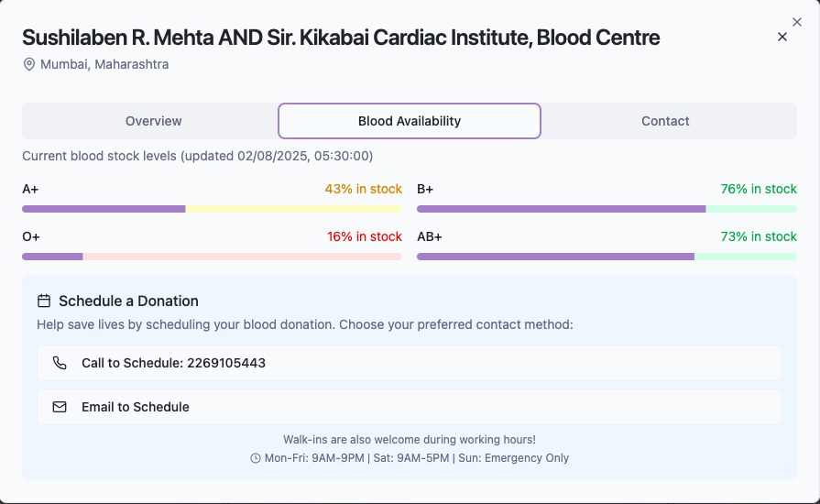Click the 43% in stock label for A+

tap(363, 189)
